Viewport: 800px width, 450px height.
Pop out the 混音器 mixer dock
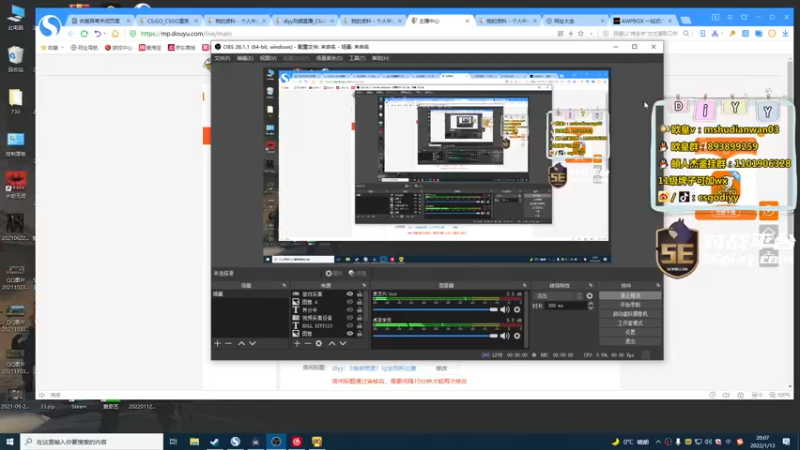[x=524, y=285]
